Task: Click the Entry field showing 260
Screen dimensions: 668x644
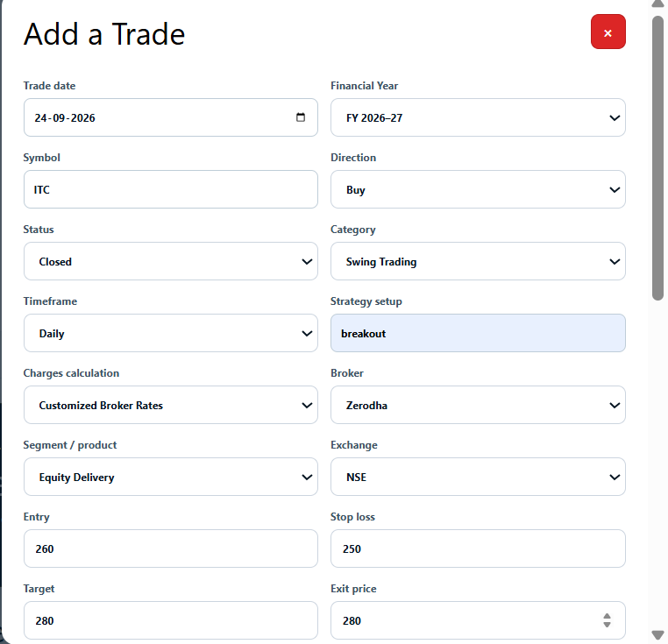Action: pos(170,548)
